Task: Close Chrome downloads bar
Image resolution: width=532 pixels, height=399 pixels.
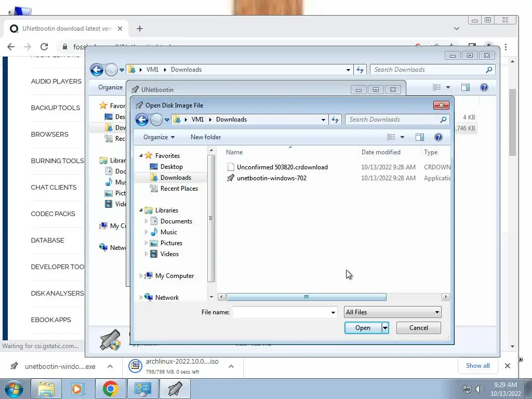Action: tap(507, 366)
